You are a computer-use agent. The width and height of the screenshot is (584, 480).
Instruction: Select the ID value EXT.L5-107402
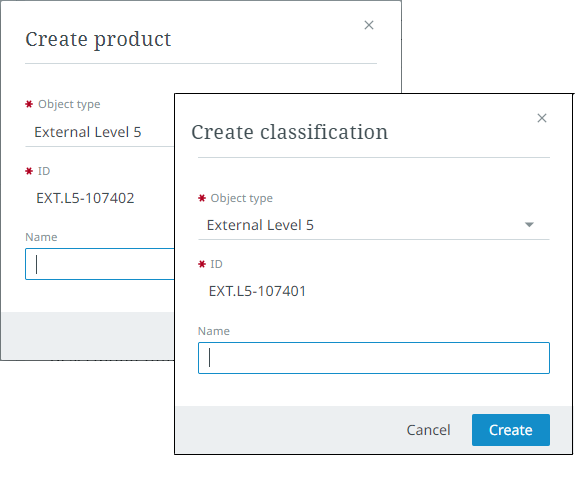pos(85,198)
